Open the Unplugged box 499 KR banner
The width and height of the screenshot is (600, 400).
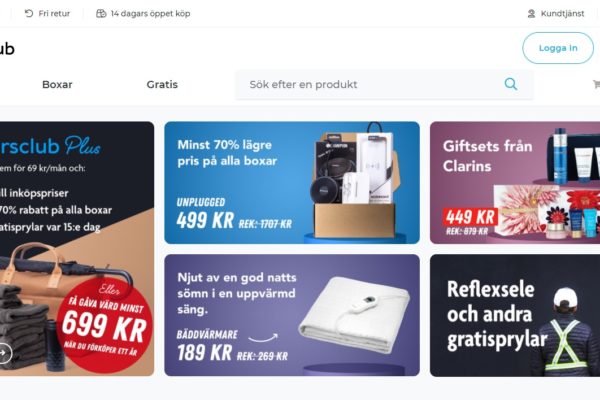click(x=292, y=183)
